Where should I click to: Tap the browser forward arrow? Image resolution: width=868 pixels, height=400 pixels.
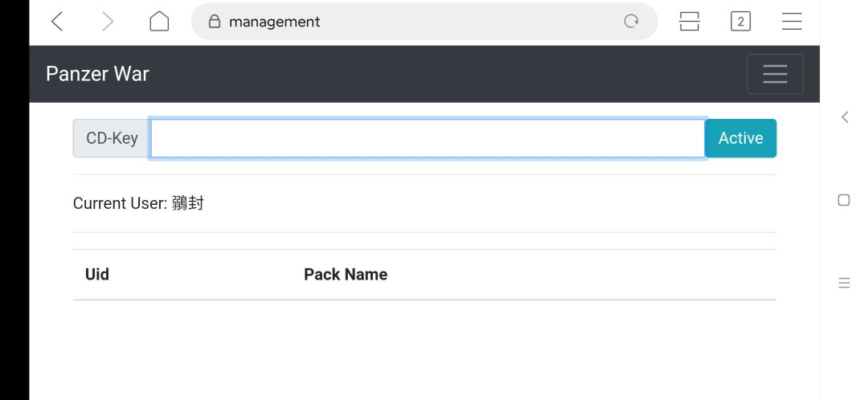108,22
